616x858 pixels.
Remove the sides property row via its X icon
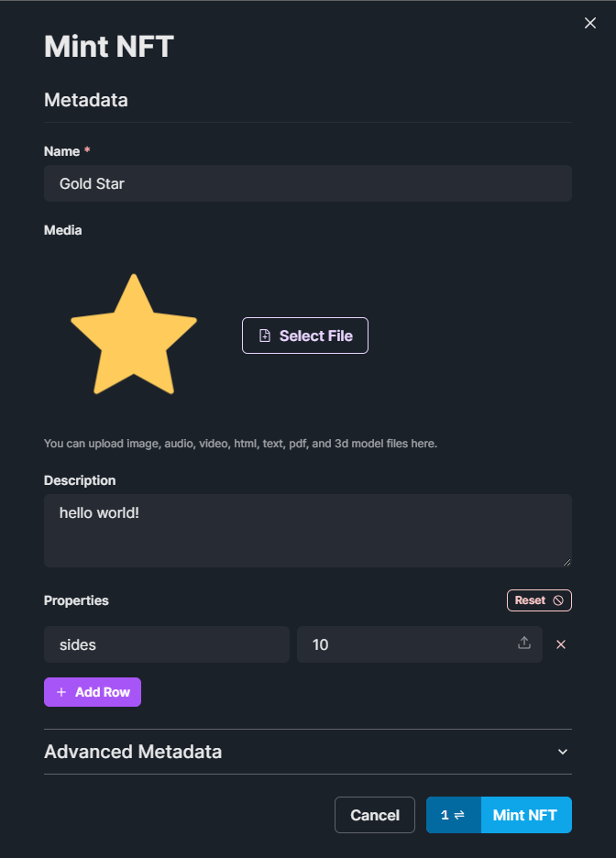click(x=561, y=644)
